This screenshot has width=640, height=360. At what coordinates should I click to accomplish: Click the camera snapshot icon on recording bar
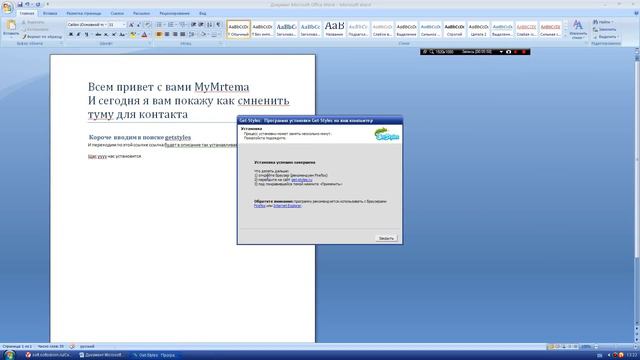coord(509,52)
